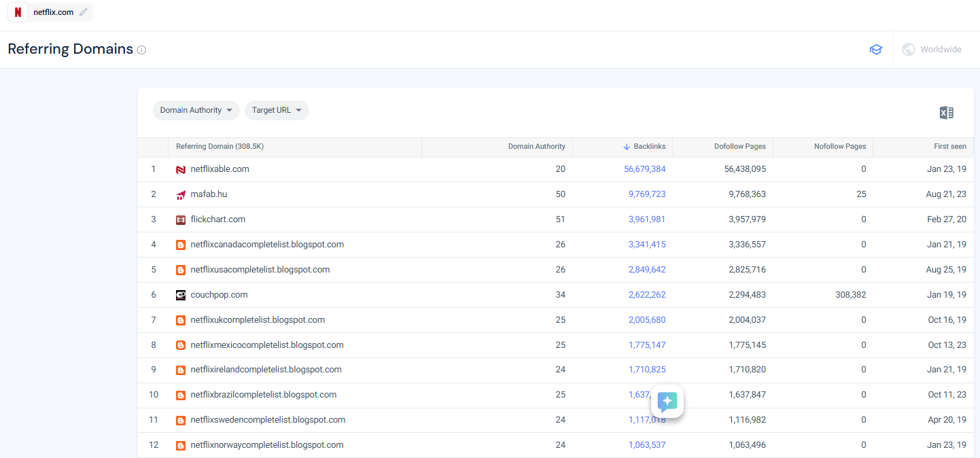Select netflixirelandcompletelist.blogspot.com domain name
The width and height of the screenshot is (980, 458).
pos(266,370)
